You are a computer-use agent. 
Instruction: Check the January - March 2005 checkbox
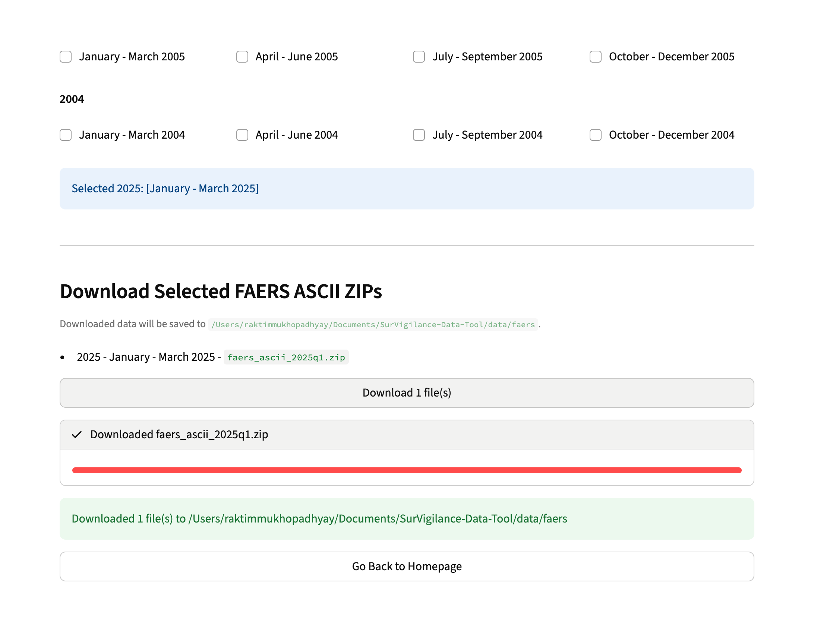click(x=66, y=57)
